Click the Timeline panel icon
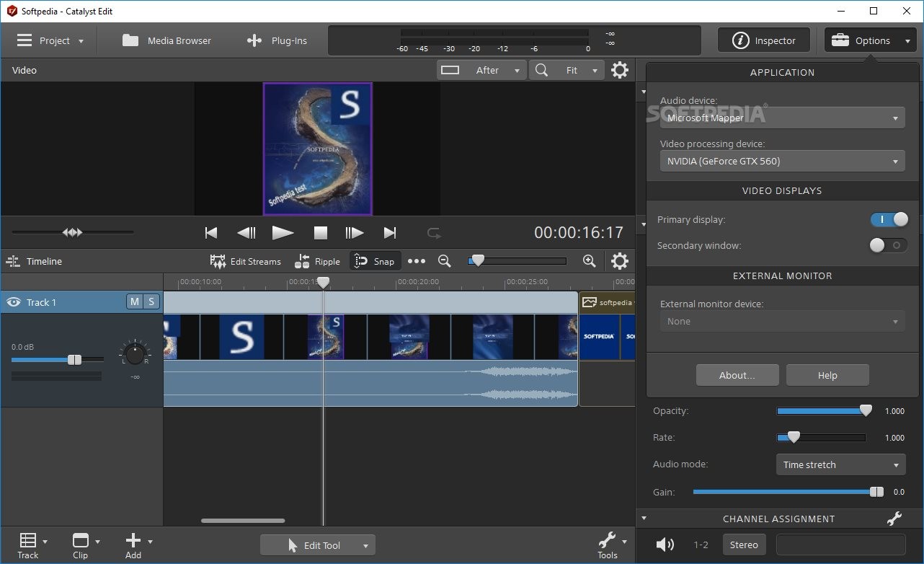This screenshot has height=564, width=924. (x=12, y=261)
